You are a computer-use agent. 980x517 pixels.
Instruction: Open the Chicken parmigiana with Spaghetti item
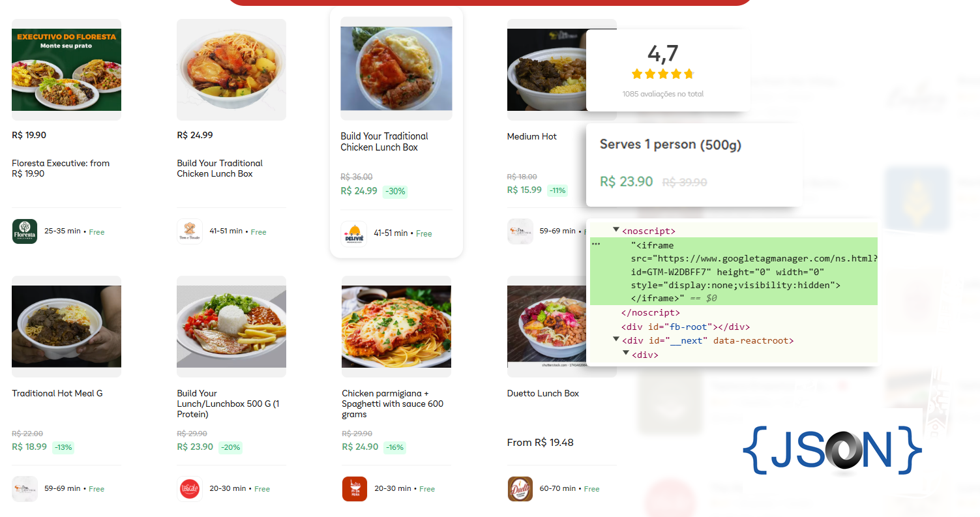[394, 404]
